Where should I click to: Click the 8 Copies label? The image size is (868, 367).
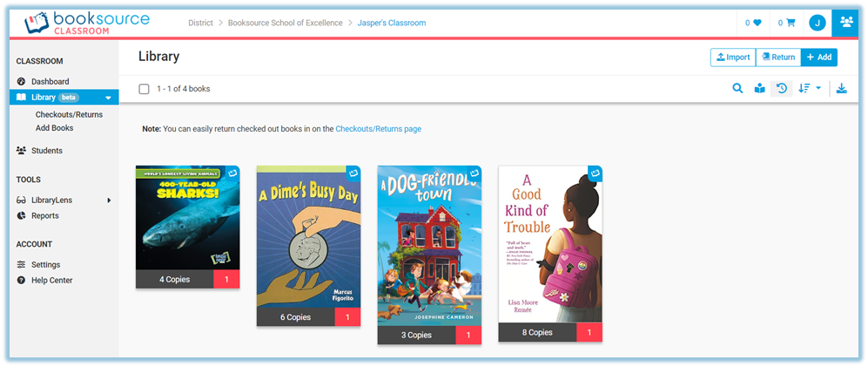coord(537,333)
